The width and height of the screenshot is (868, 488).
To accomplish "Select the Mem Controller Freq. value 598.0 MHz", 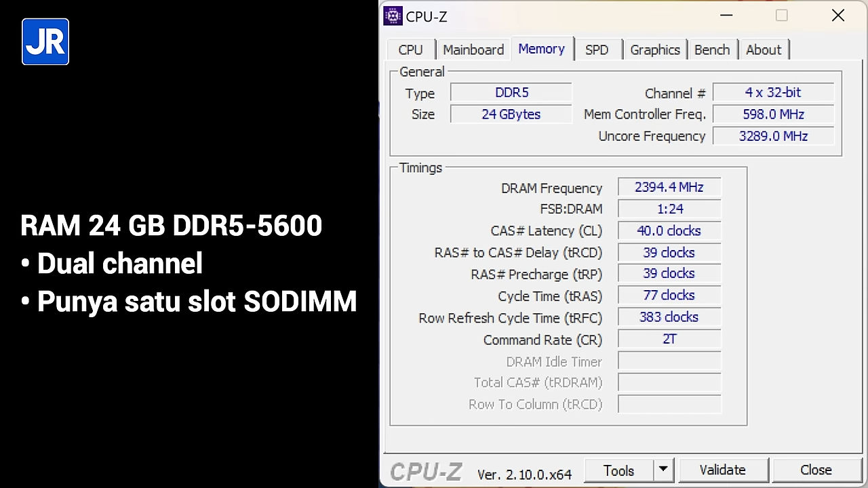I will [773, 115].
